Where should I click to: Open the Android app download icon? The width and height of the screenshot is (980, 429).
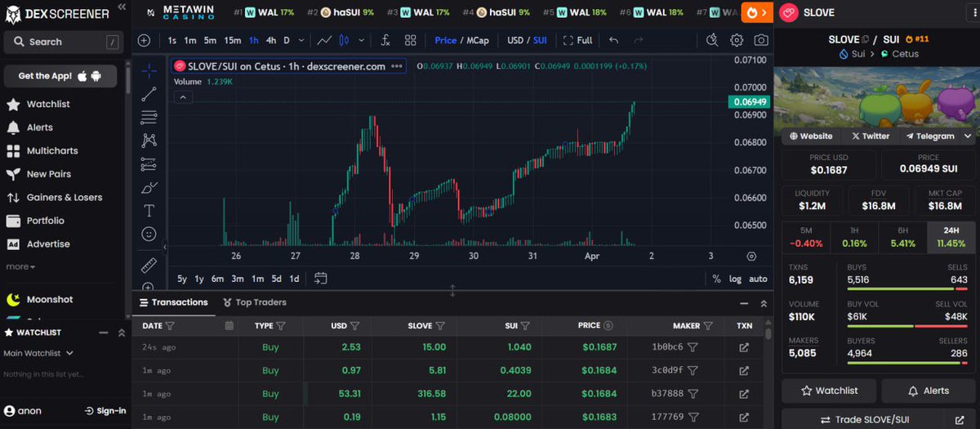[x=96, y=76]
